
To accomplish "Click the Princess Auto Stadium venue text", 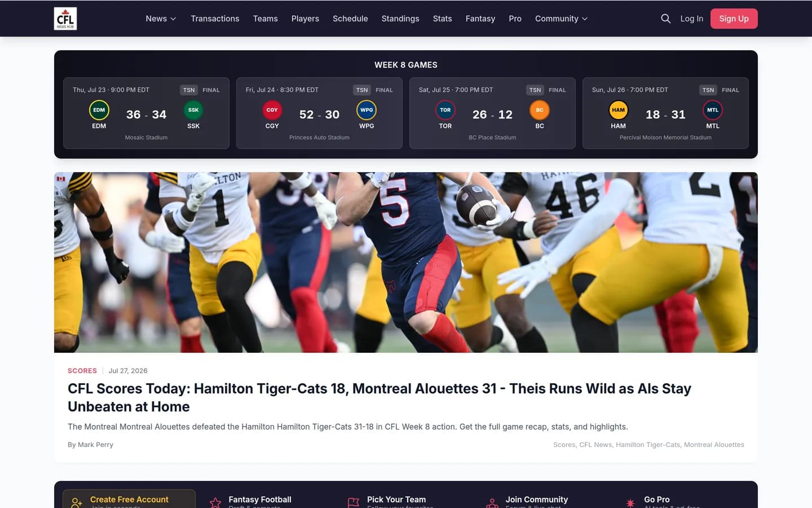I will click(319, 137).
